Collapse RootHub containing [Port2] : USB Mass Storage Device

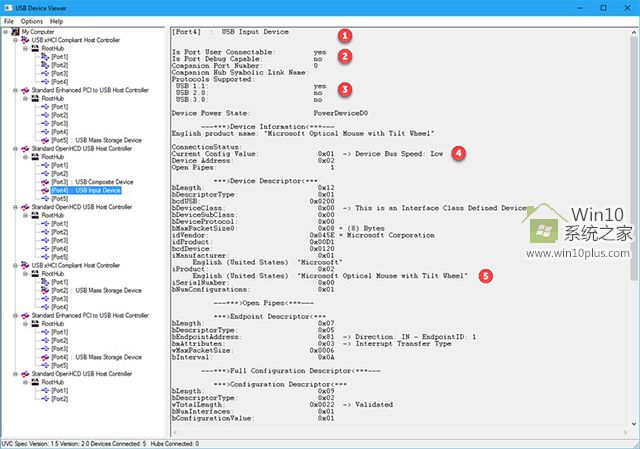pyautogui.click(x=25, y=273)
